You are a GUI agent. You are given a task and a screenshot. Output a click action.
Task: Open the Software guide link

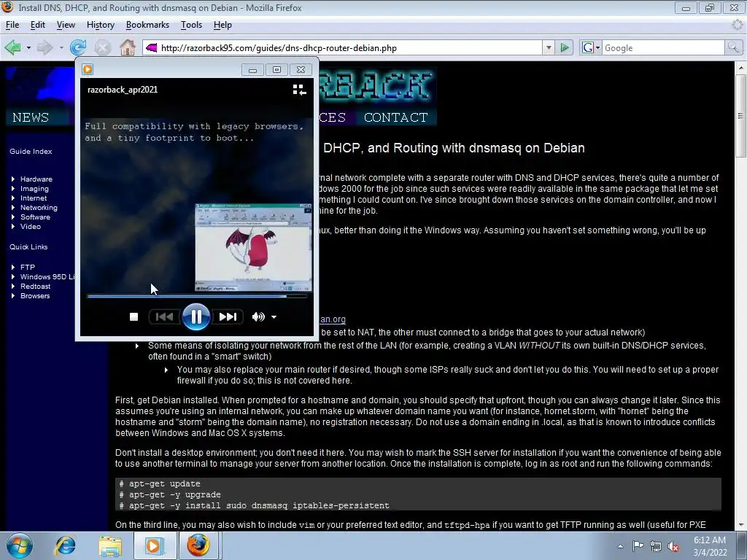click(35, 217)
